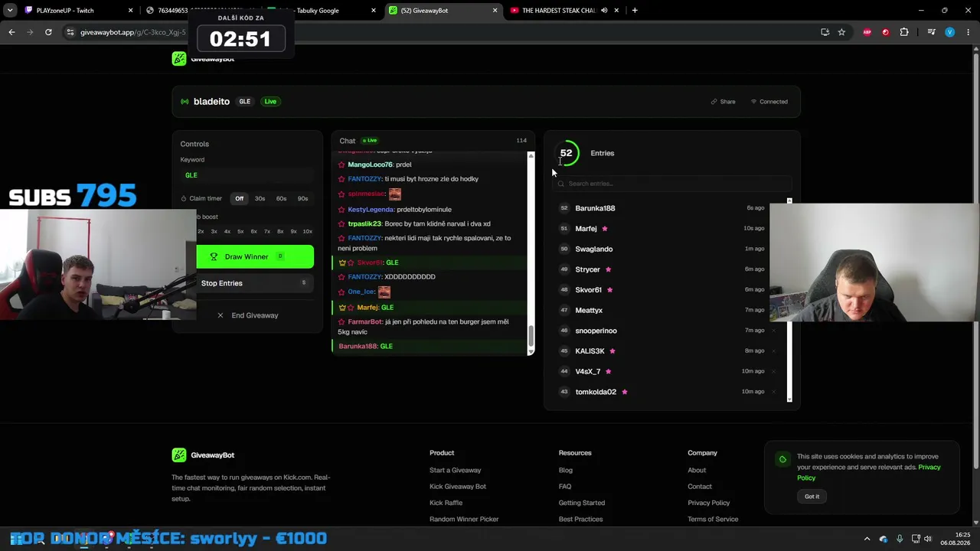Screen dimensions: 980x551
Task: Open the FAQ footer link
Action: coord(565,487)
